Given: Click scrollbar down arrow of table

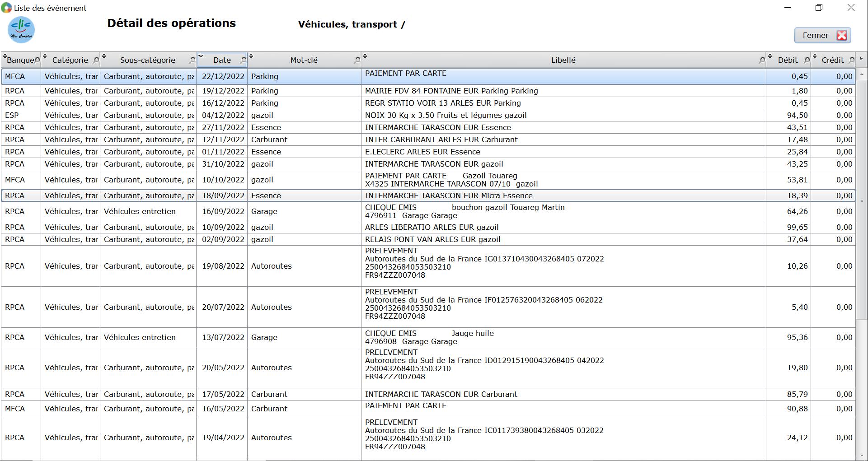Looking at the screenshot, I should [x=862, y=455].
